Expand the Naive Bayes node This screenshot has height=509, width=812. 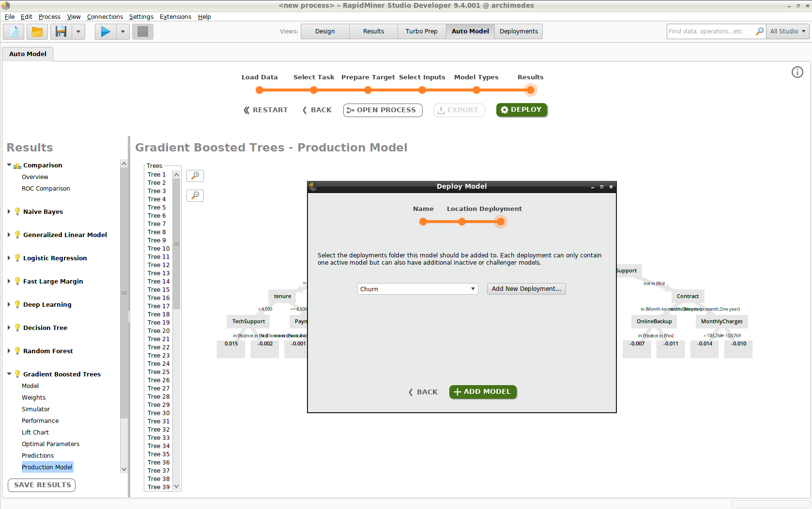click(9, 211)
